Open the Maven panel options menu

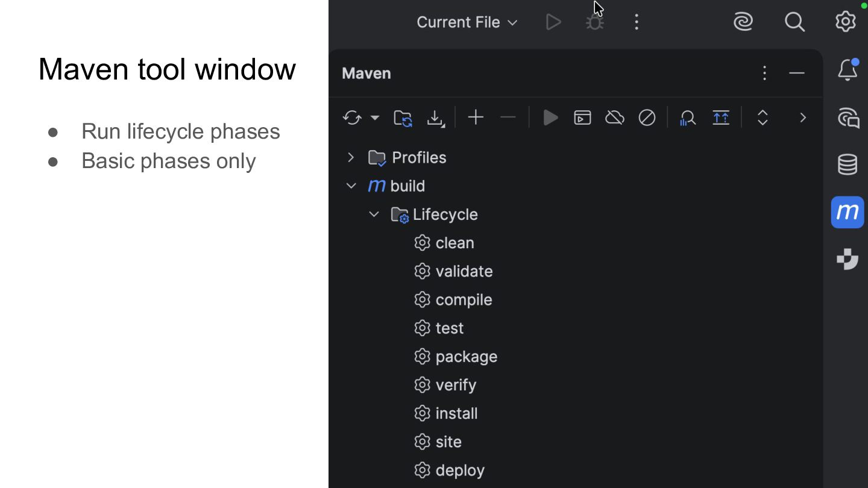tap(764, 74)
